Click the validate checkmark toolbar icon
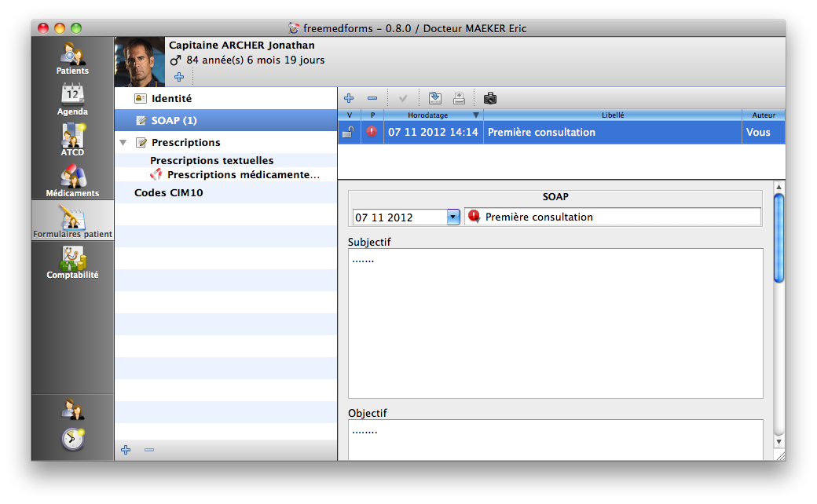The height and width of the screenshot is (504, 817). click(x=403, y=98)
